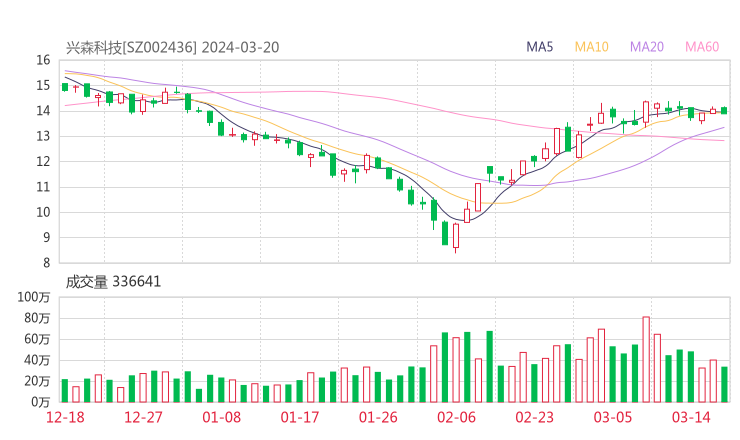Select the lowest red candlestick near price 9

click(455, 237)
